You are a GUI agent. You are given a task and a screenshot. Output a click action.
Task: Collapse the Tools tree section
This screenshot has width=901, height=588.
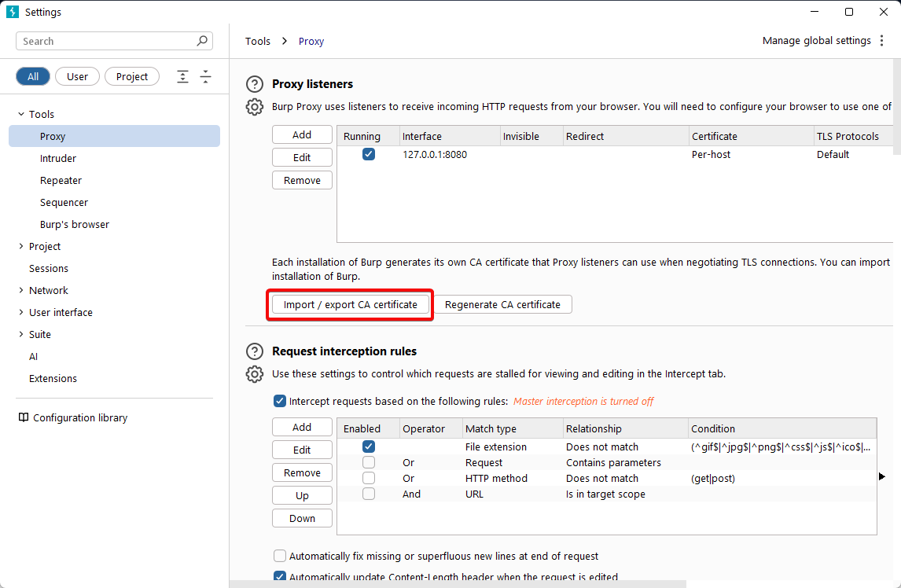(21, 115)
